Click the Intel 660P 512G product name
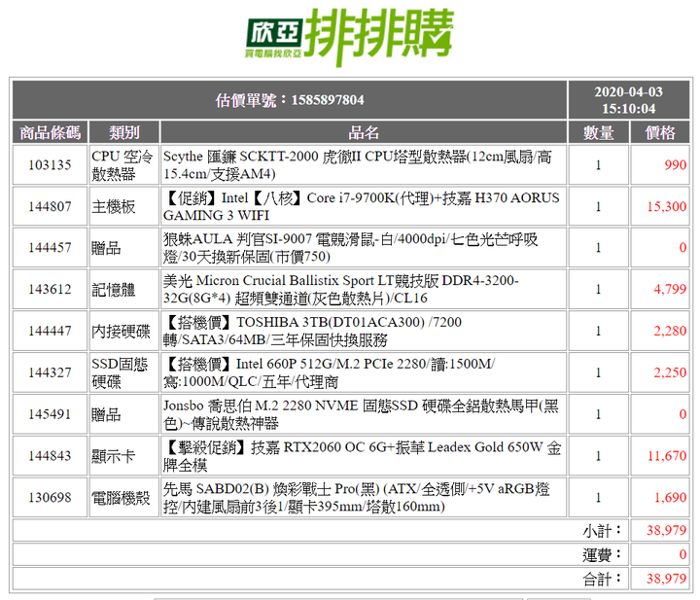This screenshot has width=700, height=600. click(x=329, y=372)
